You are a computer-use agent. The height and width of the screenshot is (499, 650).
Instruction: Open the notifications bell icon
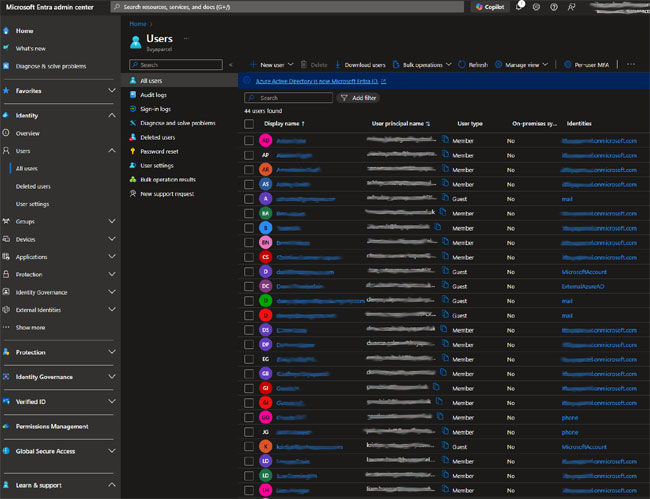tap(519, 6)
